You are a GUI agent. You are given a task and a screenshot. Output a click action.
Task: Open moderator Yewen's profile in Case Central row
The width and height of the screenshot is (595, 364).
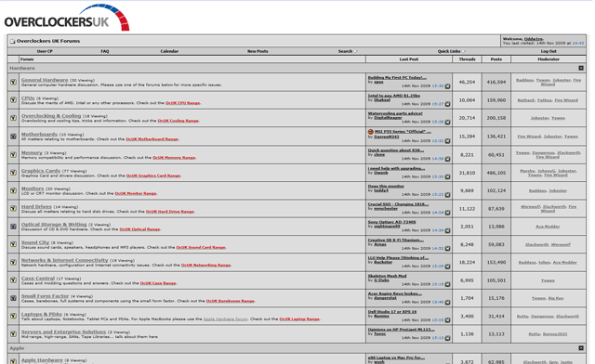(x=548, y=280)
